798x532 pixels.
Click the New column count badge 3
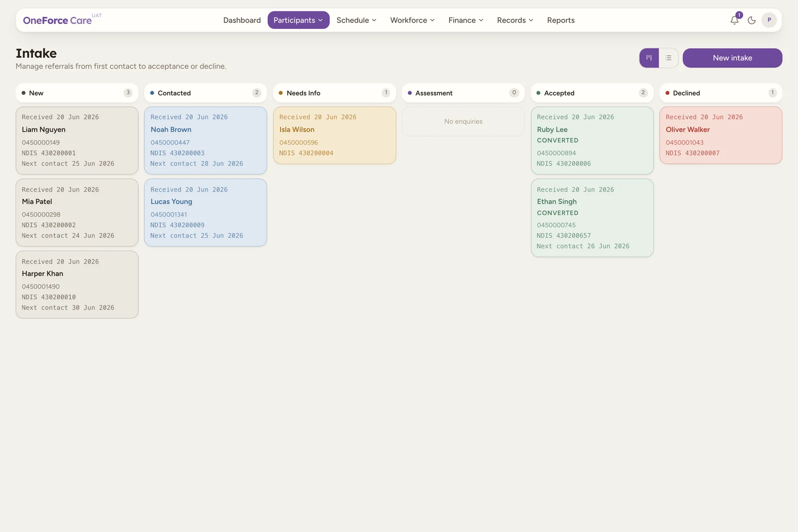pyautogui.click(x=128, y=93)
